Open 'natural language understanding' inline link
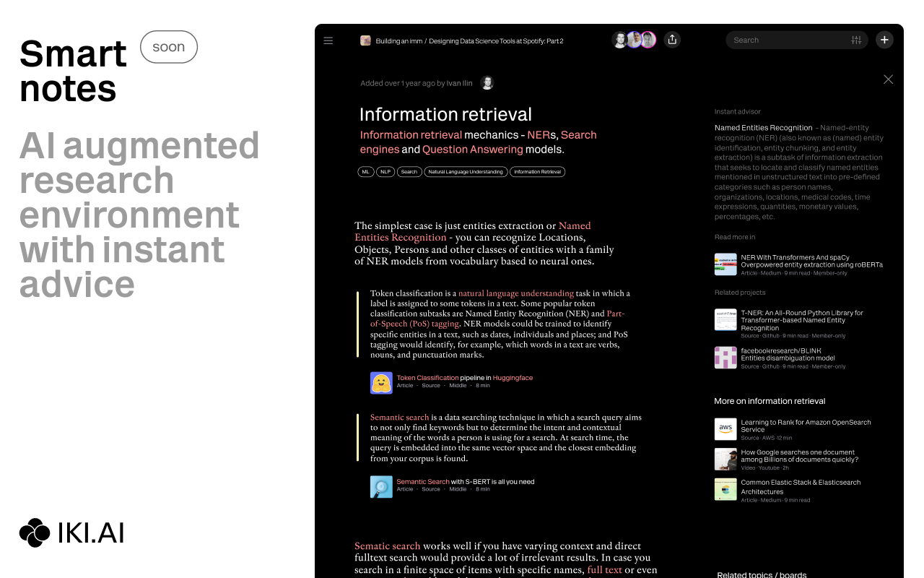The height and width of the screenshot is (578, 924). click(516, 293)
